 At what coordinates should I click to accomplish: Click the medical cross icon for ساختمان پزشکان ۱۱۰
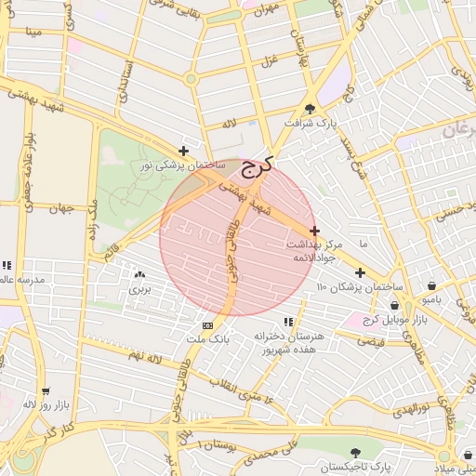coord(360,272)
